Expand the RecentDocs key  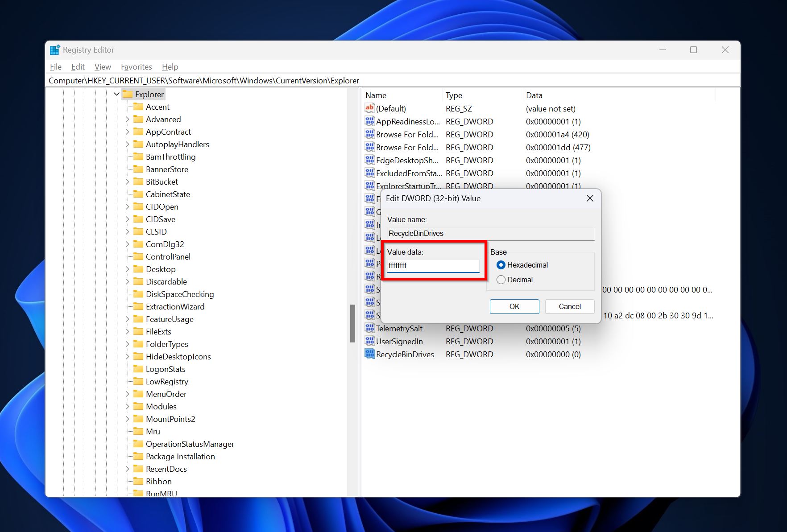pos(127,469)
